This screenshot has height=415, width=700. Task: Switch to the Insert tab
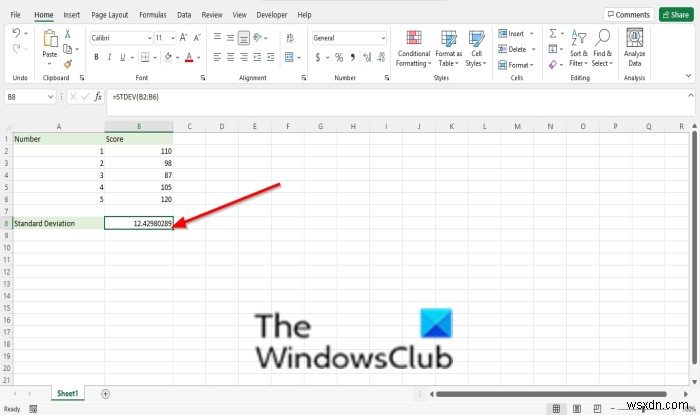tap(71, 15)
